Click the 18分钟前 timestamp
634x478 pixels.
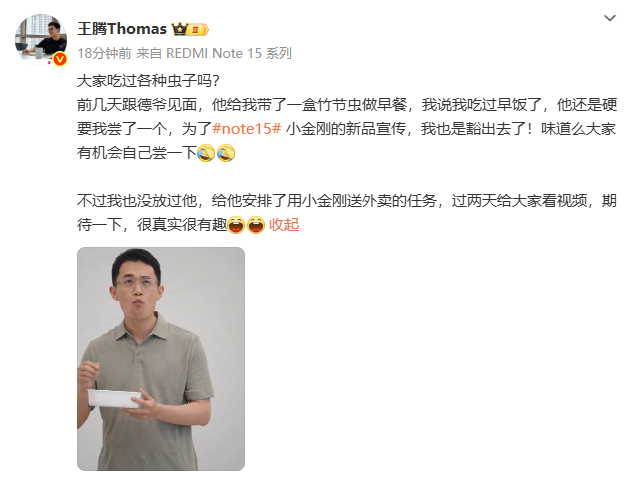click(x=104, y=53)
